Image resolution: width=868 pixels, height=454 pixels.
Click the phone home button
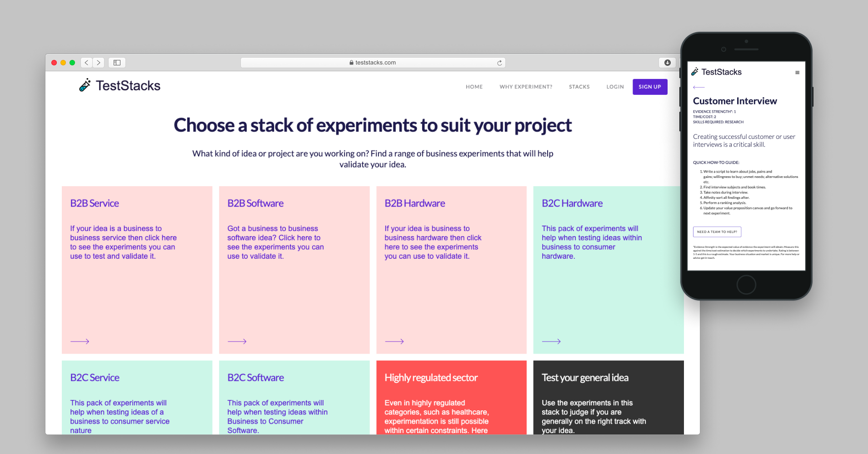pyautogui.click(x=746, y=285)
